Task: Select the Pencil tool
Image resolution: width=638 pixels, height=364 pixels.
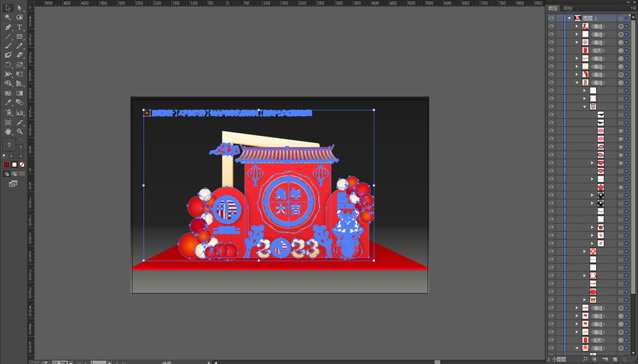Action: tap(19, 46)
